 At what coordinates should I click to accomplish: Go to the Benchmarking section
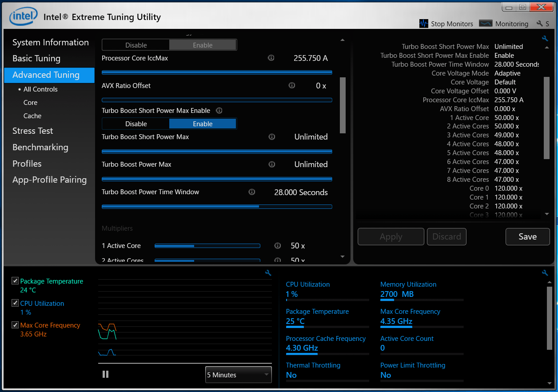coord(40,147)
